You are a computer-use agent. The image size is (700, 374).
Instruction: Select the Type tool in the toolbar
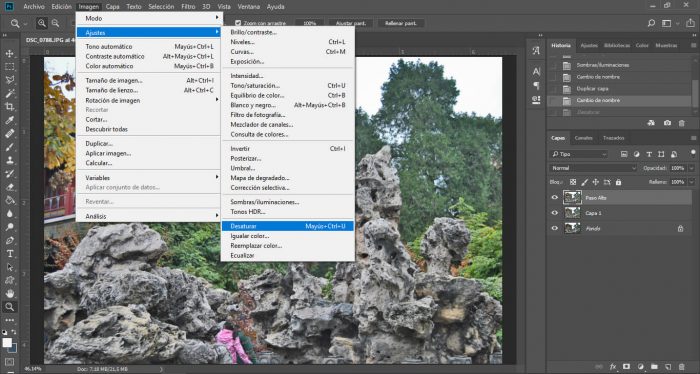[x=9, y=253]
